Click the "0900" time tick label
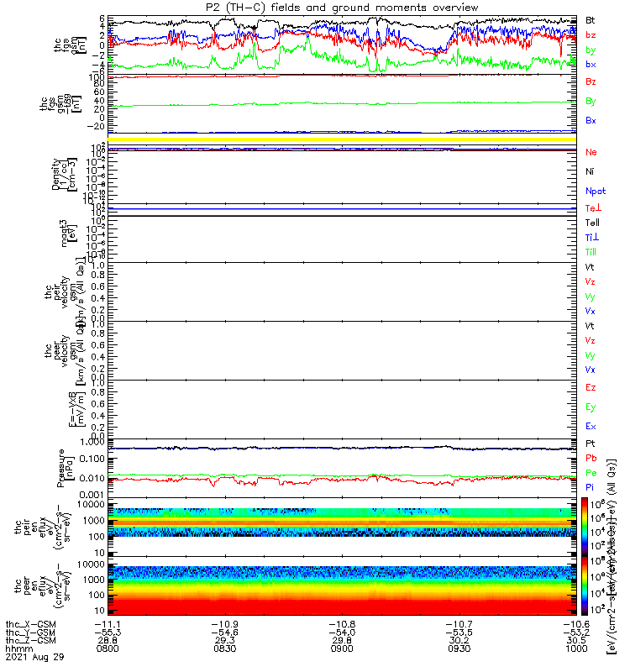 (342, 648)
